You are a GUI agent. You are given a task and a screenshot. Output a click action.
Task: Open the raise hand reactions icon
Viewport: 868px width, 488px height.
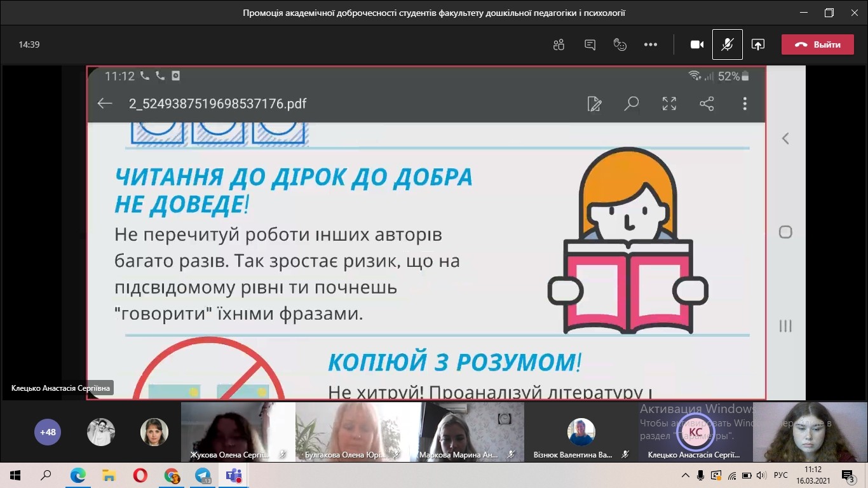point(620,44)
